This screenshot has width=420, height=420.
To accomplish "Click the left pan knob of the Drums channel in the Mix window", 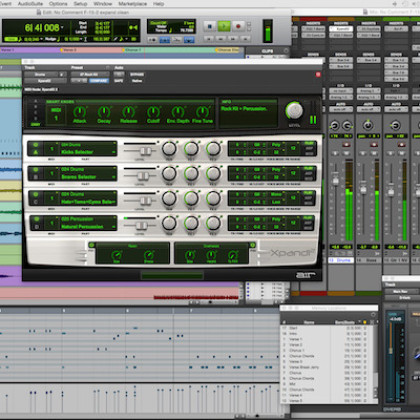I will [x=334, y=125].
